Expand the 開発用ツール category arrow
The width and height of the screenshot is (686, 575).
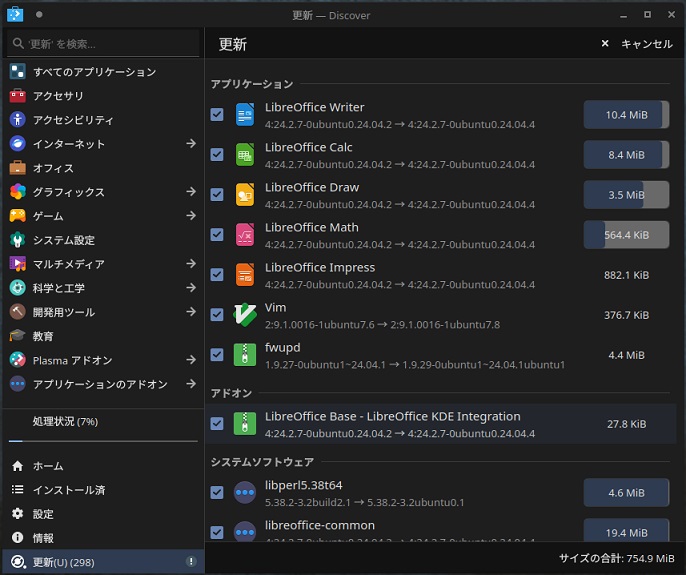point(191,312)
